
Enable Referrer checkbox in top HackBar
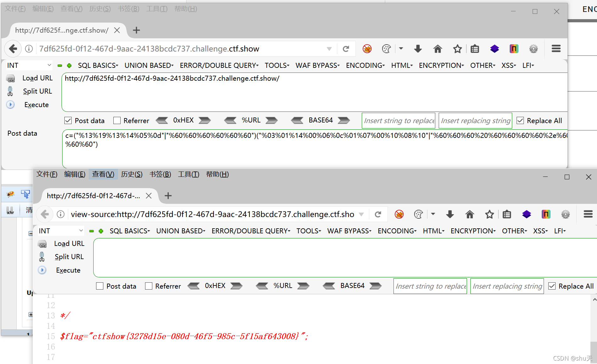coord(117,121)
